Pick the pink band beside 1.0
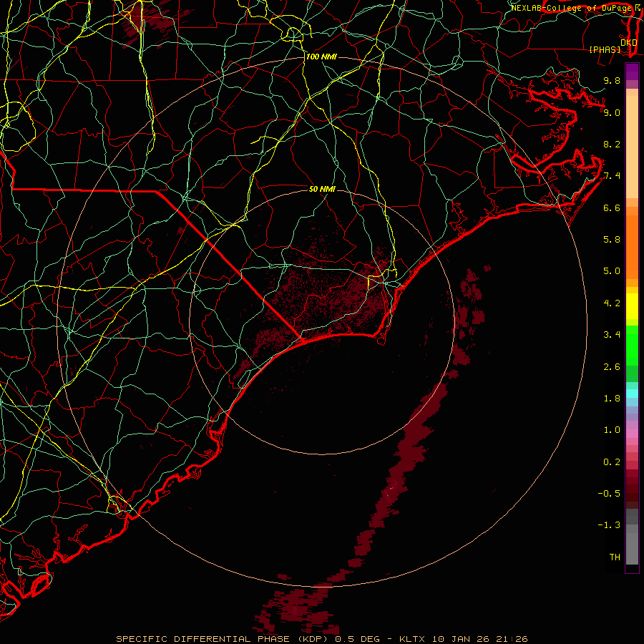This screenshot has width=644, height=644. pyautogui.click(x=632, y=434)
